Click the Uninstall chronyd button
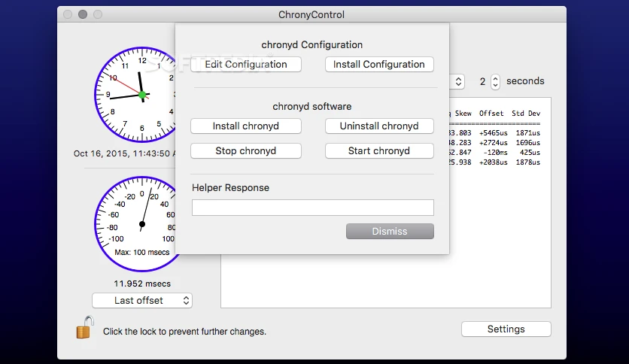The width and height of the screenshot is (629, 364). click(x=379, y=126)
